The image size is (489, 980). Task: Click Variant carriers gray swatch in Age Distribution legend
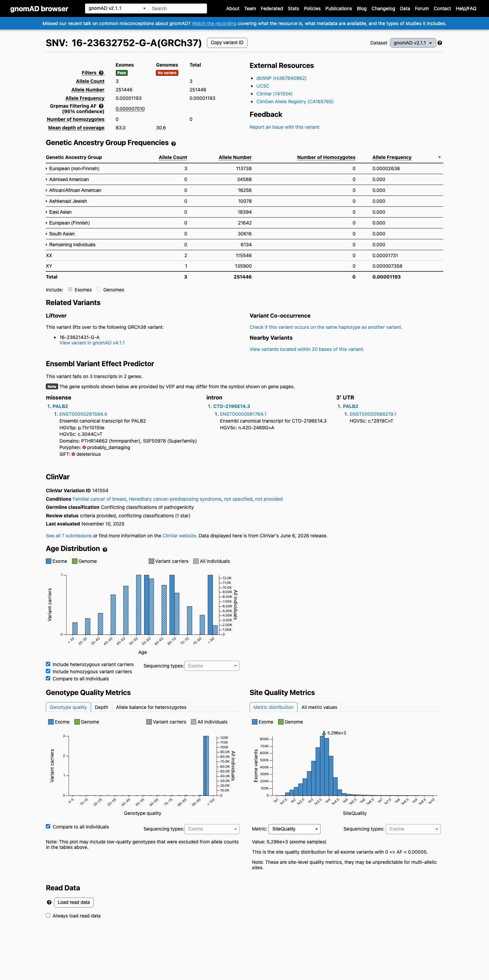coord(151,561)
